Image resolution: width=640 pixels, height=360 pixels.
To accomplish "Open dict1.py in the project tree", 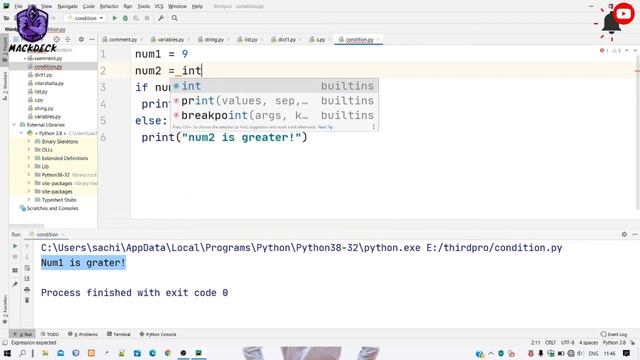I will [x=43, y=75].
